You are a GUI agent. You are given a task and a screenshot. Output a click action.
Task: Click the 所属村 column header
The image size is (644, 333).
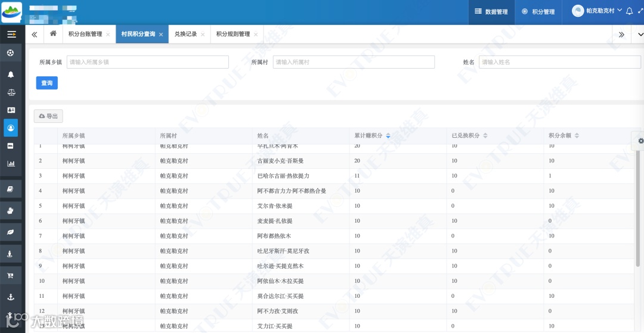click(x=168, y=135)
